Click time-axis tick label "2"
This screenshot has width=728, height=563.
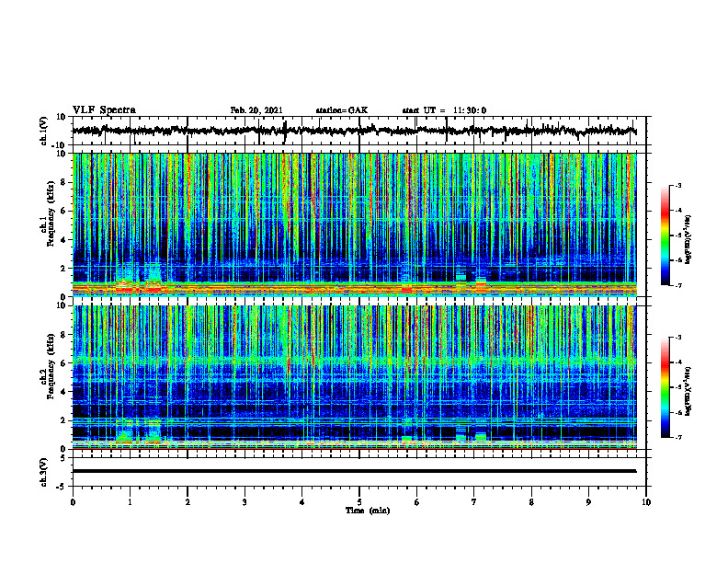point(188,502)
